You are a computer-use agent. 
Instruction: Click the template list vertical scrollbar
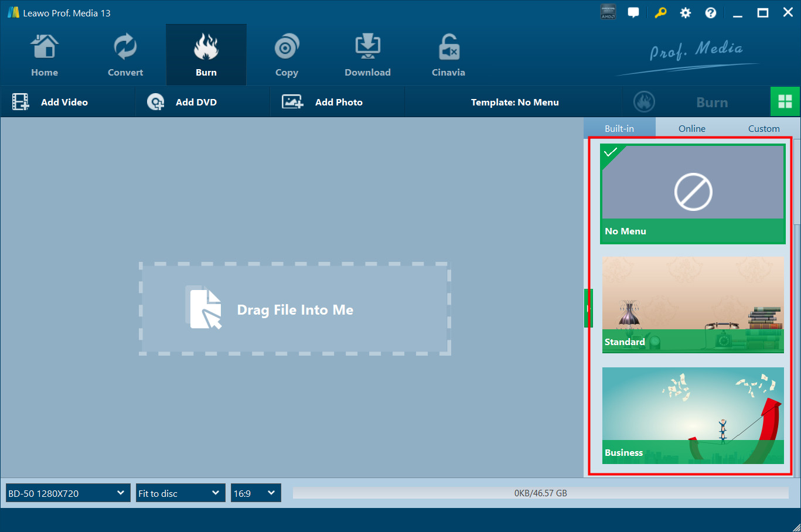(796, 182)
